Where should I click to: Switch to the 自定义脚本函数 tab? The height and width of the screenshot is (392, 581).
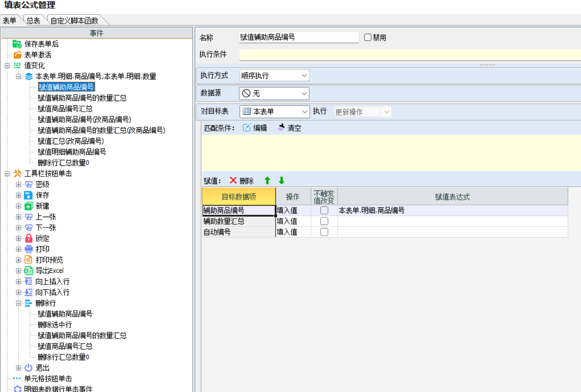[x=74, y=20]
